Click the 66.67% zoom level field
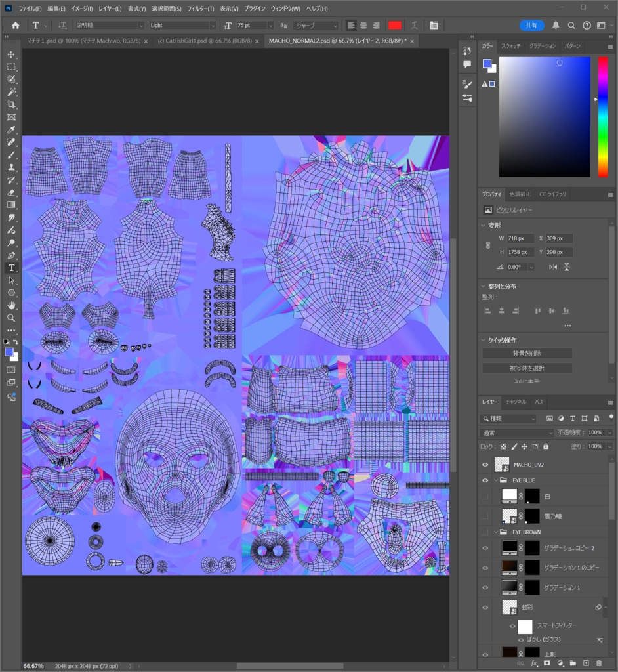 33,666
